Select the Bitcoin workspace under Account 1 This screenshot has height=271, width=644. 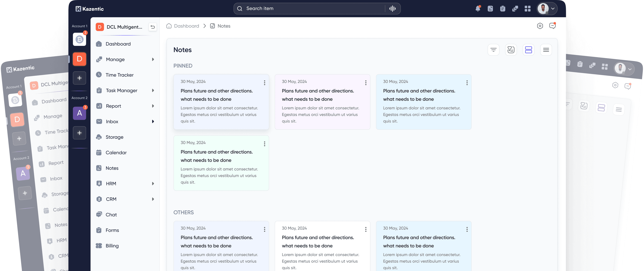coord(79,39)
